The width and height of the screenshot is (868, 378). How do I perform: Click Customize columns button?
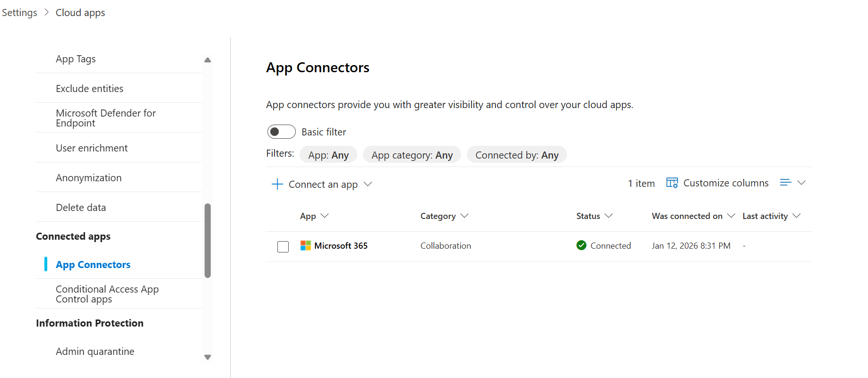tap(717, 183)
